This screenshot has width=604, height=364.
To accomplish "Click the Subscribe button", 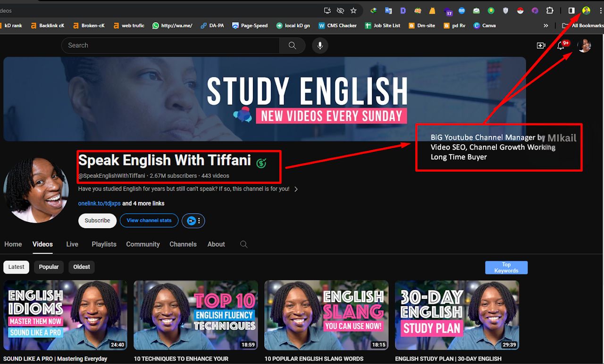I will point(97,221).
